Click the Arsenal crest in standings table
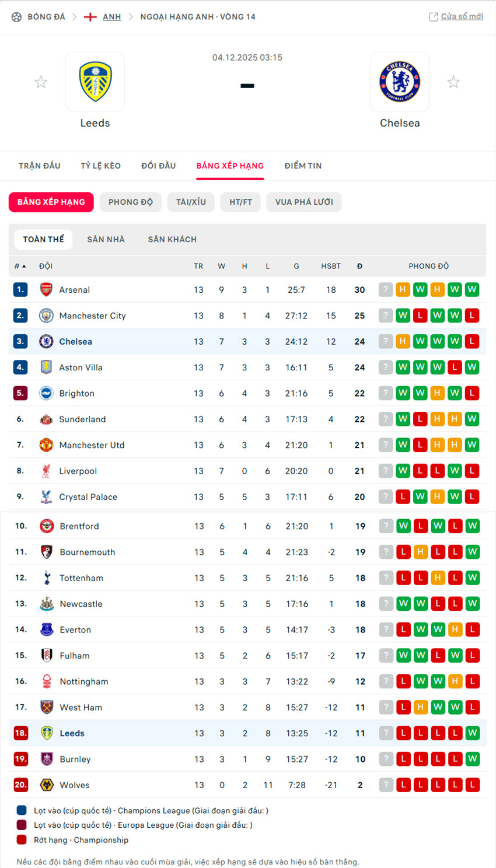Screen dimensions: 496x868 [46, 290]
